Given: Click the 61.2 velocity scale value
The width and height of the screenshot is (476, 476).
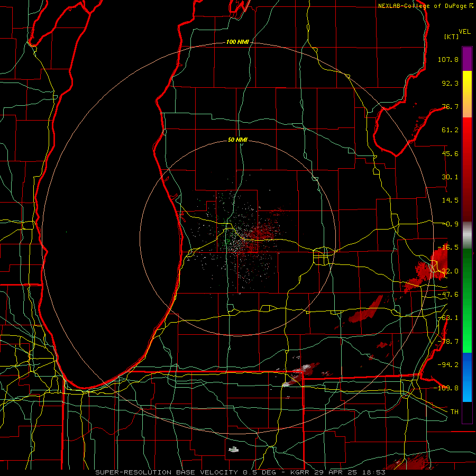Looking at the screenshot, I should (x=450, y=130).
